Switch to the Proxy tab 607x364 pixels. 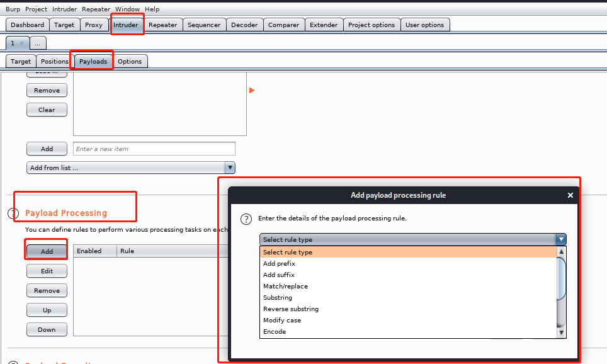[94, 25]
